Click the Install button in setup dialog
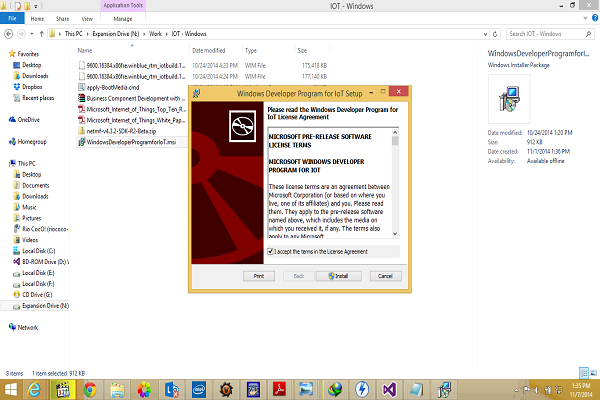 click(339, 276)
